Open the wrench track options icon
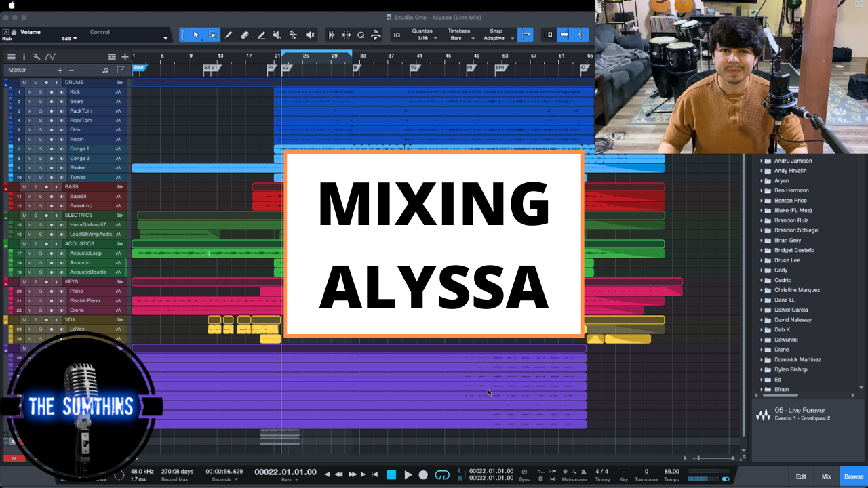Viewport: 868px width, 488px height. tap(37, 57)
